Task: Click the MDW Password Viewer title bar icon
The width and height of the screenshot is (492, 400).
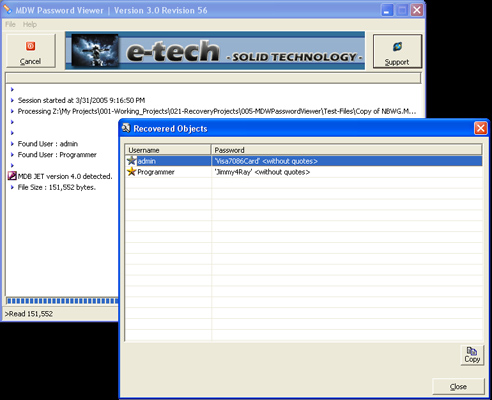Action: pos(7,10)
